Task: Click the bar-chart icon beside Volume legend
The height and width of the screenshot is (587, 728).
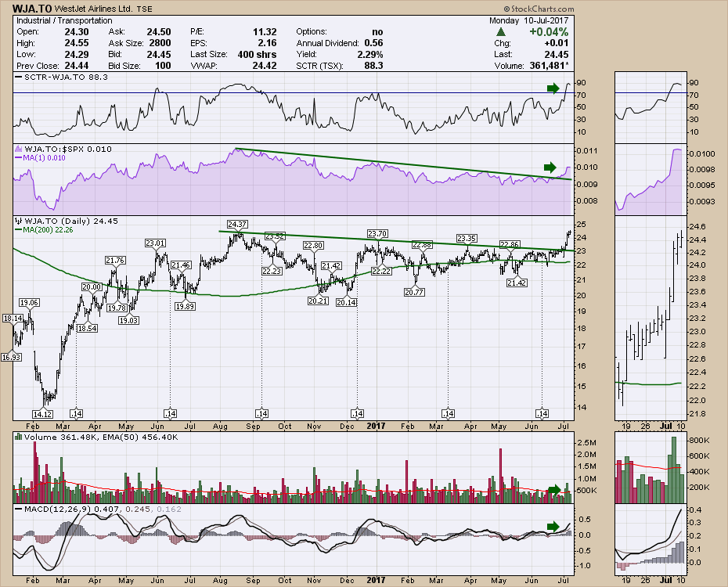Action: click(x=19, y=437)
